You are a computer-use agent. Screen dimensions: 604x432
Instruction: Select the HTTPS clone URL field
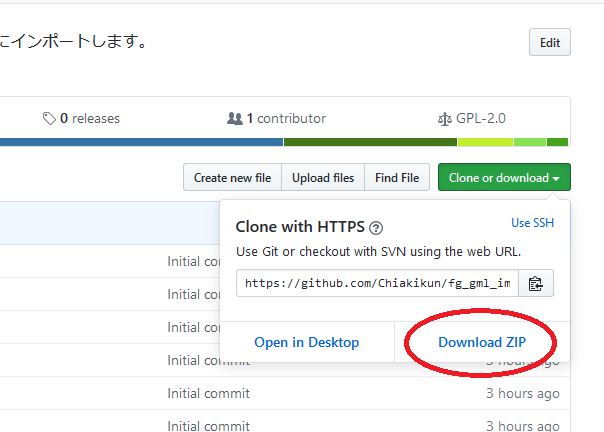point(378,283)
